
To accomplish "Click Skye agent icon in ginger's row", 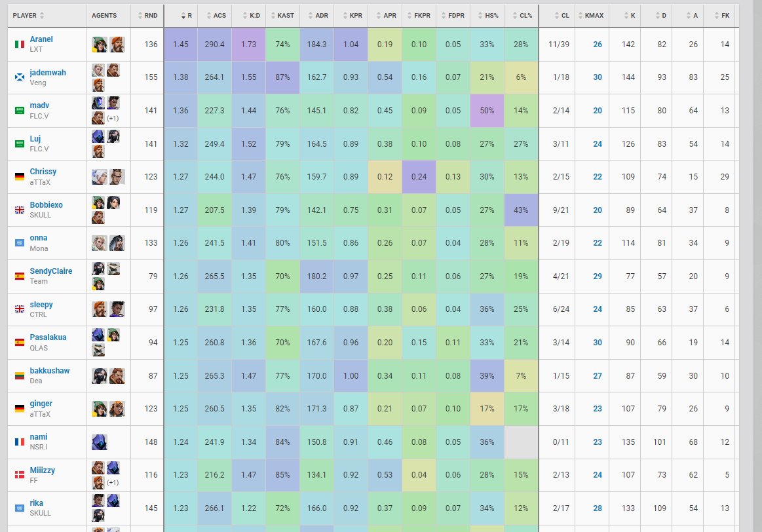I will 99,409.
